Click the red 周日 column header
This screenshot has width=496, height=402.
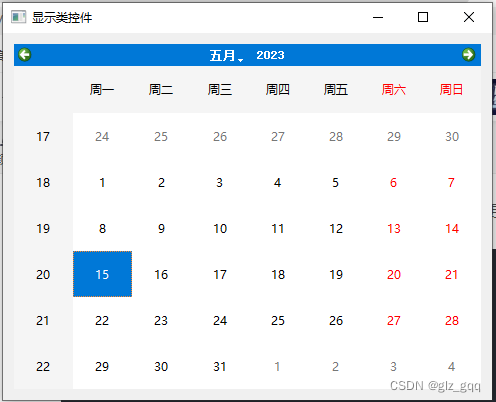click(x=451, y=89)
